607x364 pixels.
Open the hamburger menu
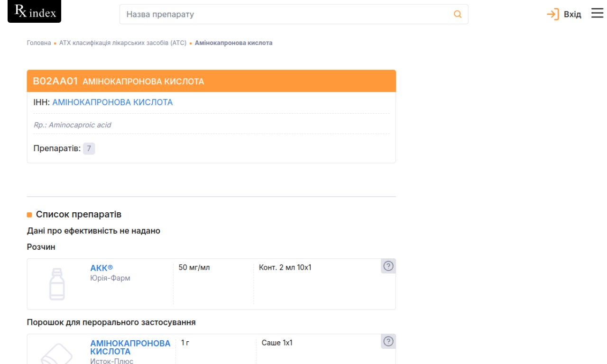click(x=597, y=13)
